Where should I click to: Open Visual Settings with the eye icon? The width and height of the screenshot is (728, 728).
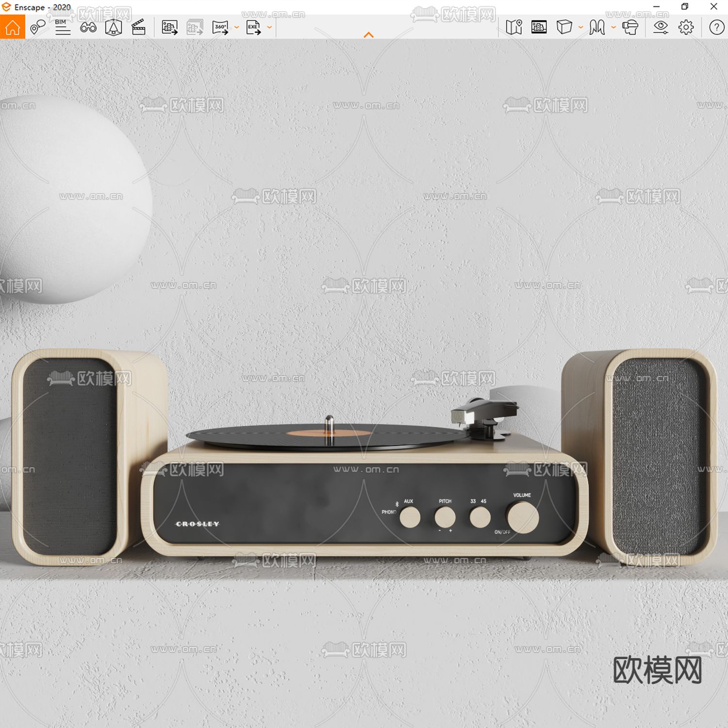click(660, 28)
